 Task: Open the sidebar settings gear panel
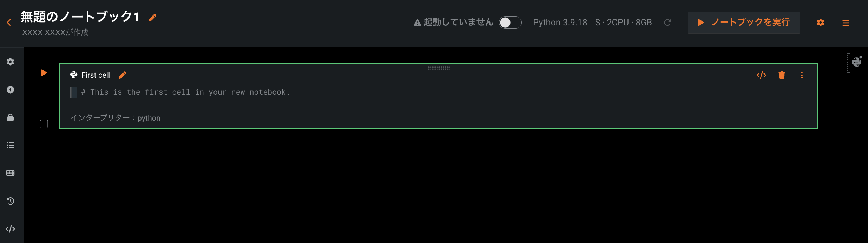11,62
